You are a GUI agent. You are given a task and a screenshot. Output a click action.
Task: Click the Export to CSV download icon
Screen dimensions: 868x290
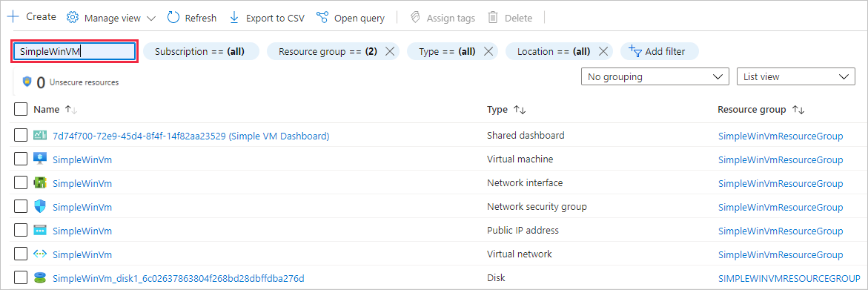pyautogui.click(x=233, y=18)
